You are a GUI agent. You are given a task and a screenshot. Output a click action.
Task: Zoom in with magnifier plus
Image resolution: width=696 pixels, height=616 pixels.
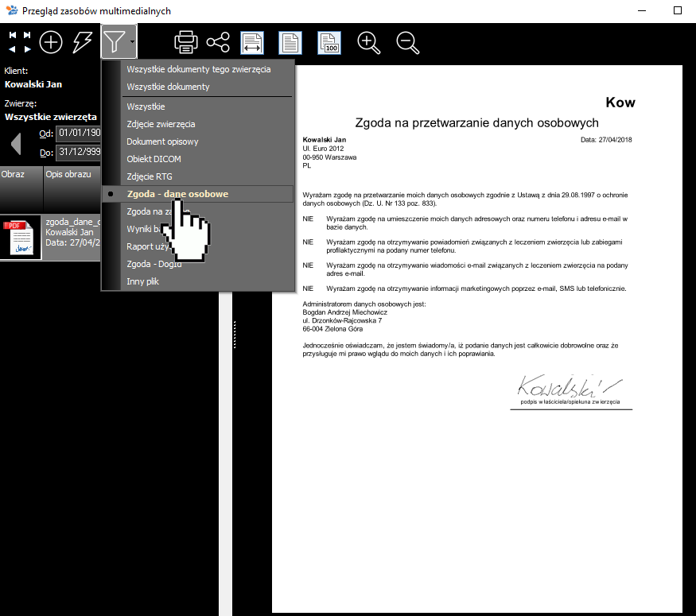pos(369,43)
